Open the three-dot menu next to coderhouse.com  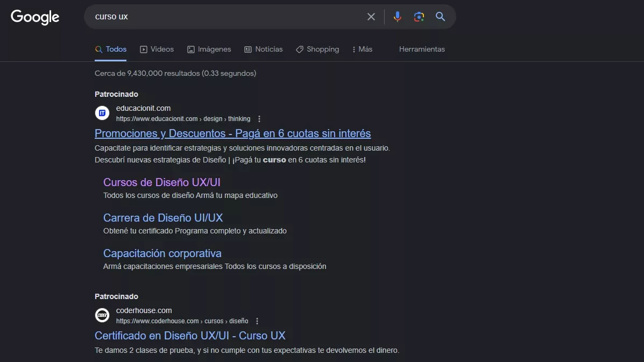tap(257, 321)
